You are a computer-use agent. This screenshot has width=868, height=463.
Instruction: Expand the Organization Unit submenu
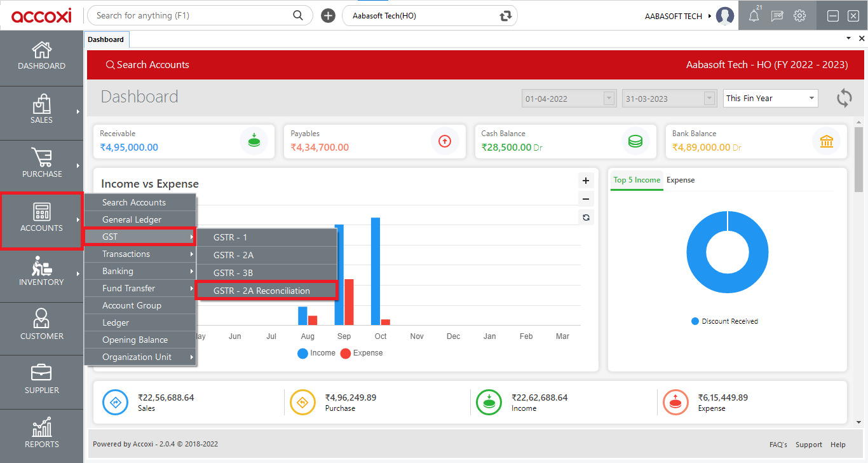pos(140,357)
